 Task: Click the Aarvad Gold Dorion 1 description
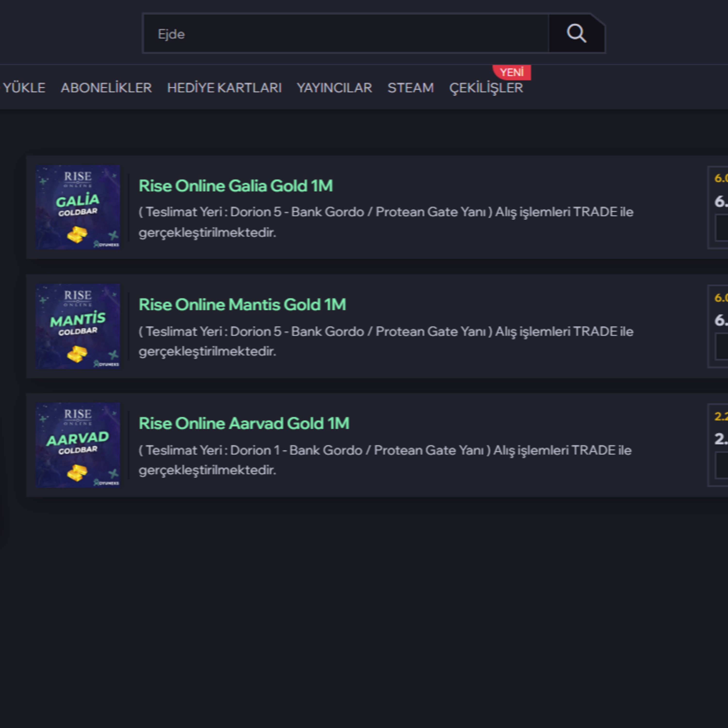pos(385,460)
